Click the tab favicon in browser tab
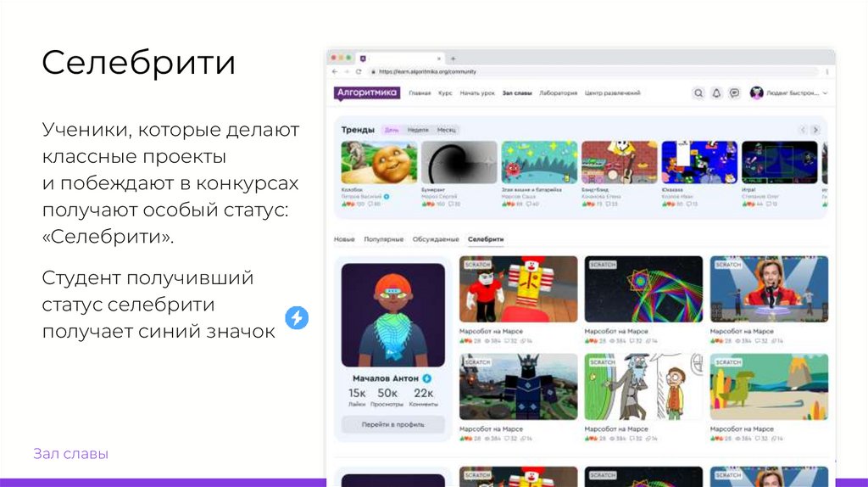Screen dimensions: 868x487 click(x=363, y=59)
